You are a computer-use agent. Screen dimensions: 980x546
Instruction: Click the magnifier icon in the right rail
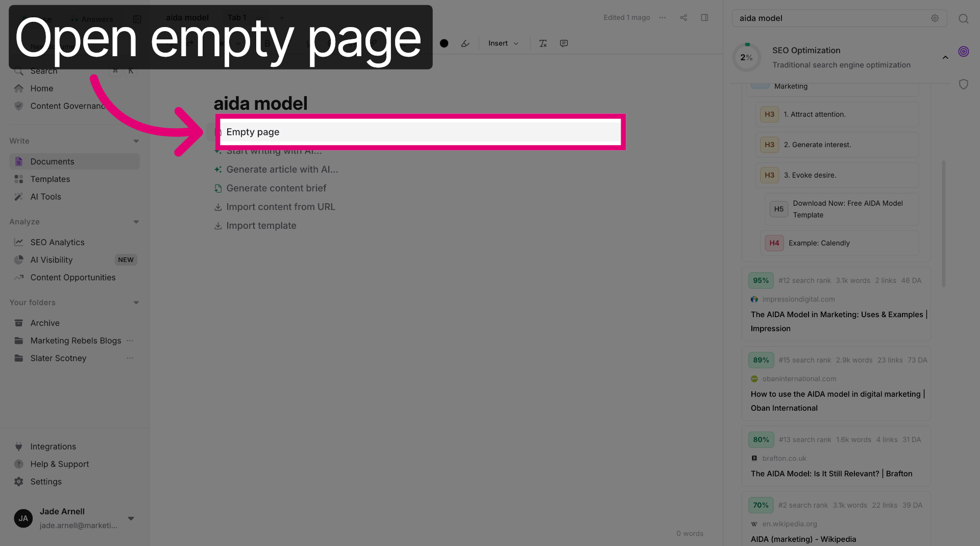coord(963,18)
